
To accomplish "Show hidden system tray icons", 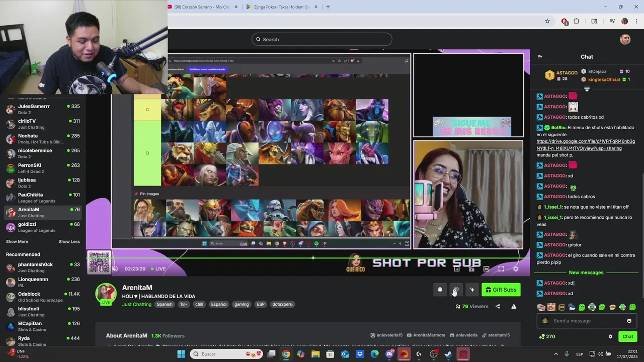I will [556, 354].
